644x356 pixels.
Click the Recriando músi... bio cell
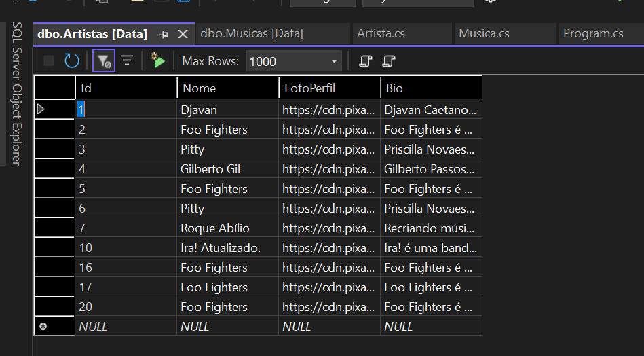click(431, 228)
